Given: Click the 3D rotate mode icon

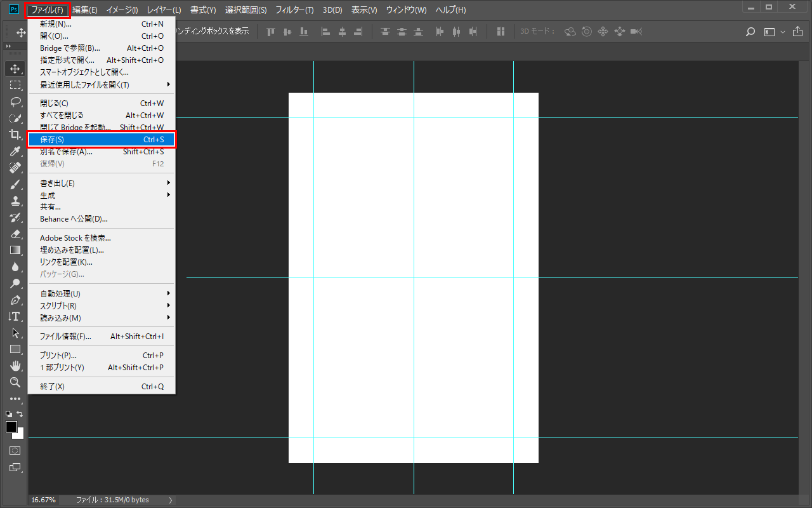Looking at the screenshot, I should pos(570,31).
